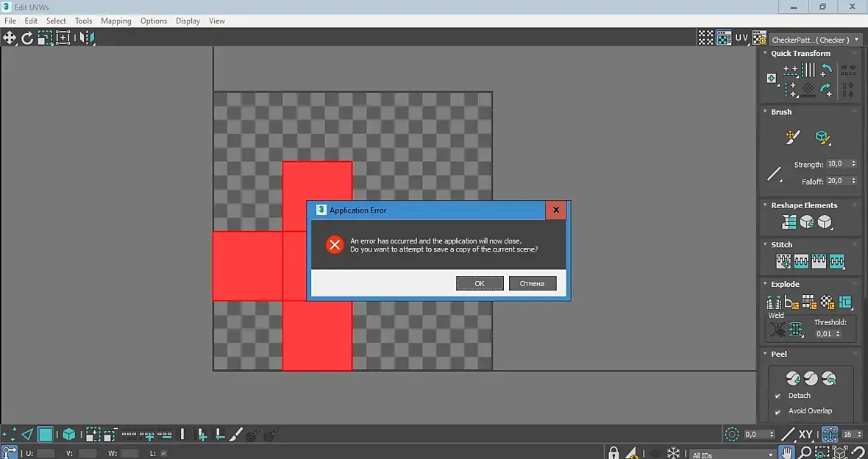Switch to Polygon sub-object mode

click(46, 435)
